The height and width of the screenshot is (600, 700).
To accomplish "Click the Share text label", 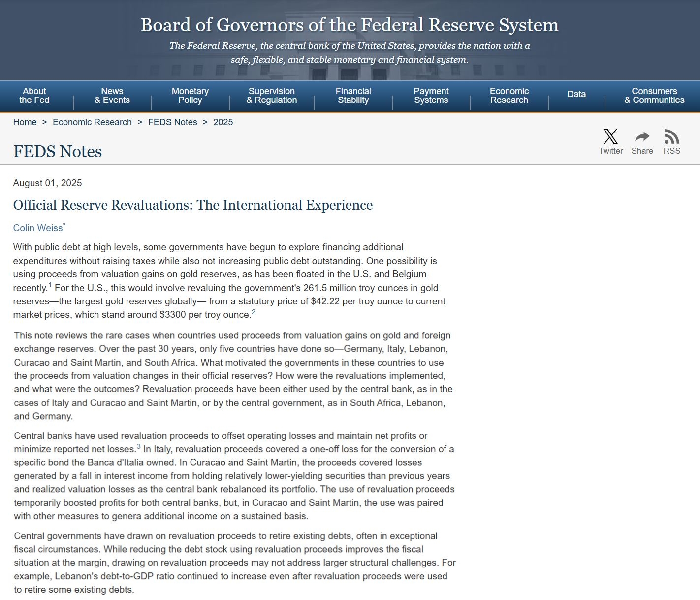I will (x=642, y=151).
